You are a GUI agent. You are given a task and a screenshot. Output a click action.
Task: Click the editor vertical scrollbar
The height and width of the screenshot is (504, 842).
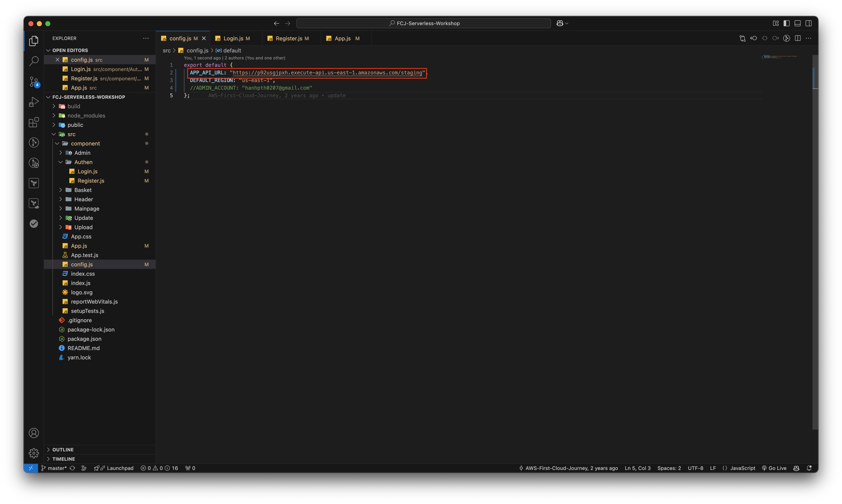pyautogui.click(x=815, y=242)
